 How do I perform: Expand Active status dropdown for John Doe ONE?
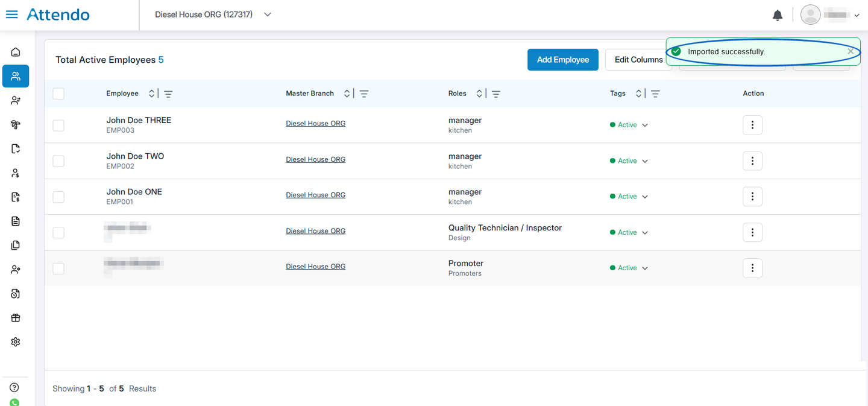[645, 197]
